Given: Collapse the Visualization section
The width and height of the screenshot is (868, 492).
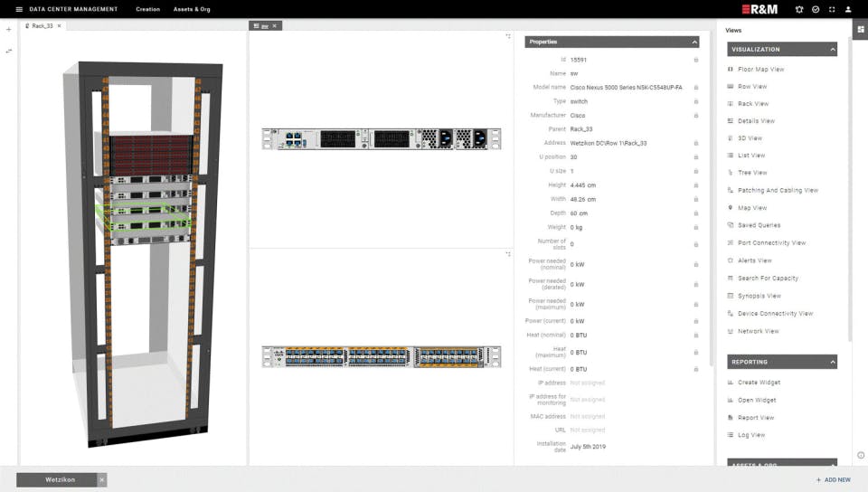Looking at the screenshot, I should coord(833,49).
